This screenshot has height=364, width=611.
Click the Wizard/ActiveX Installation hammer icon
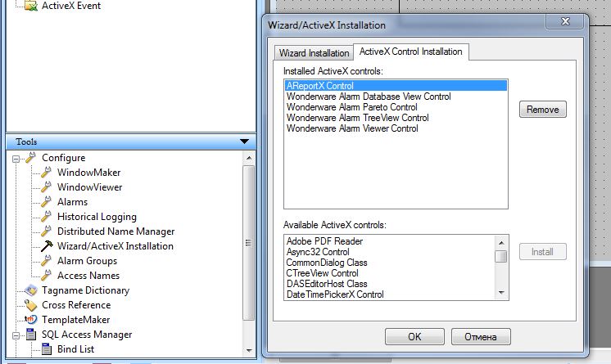click(x=47, y=246)
